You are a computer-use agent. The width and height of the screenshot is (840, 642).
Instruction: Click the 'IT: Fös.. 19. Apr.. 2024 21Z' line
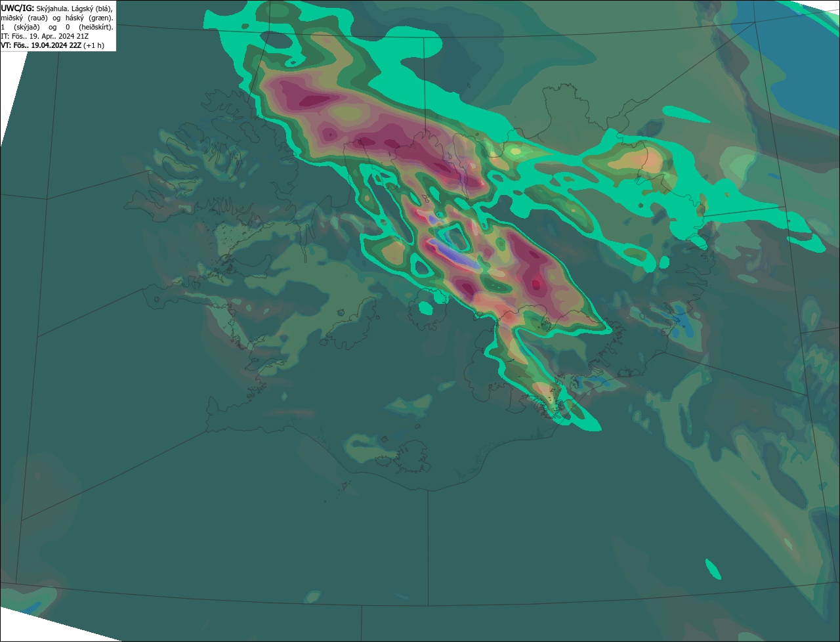click(x=45, y=36)
